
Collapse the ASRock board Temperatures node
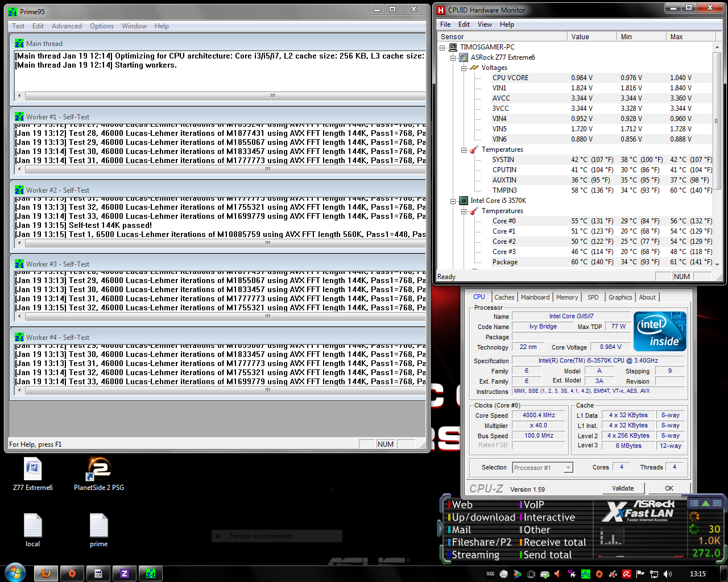tap(464, 150)
